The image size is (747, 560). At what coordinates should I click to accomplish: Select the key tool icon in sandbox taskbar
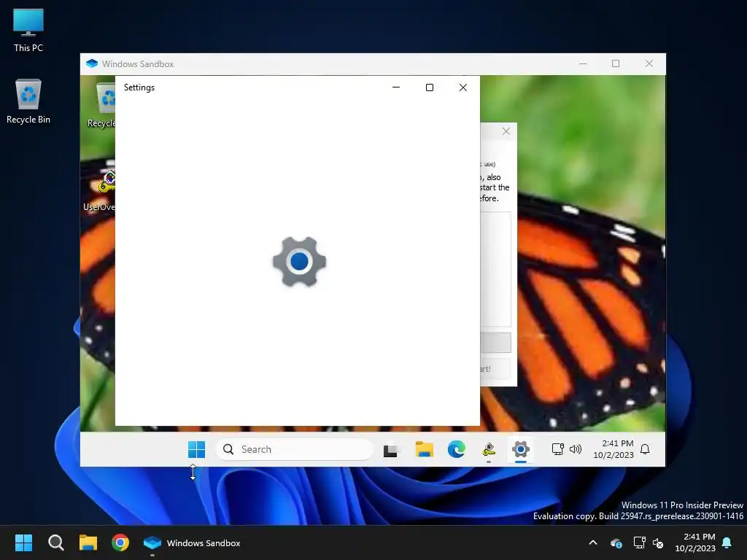tap(489, 449)
